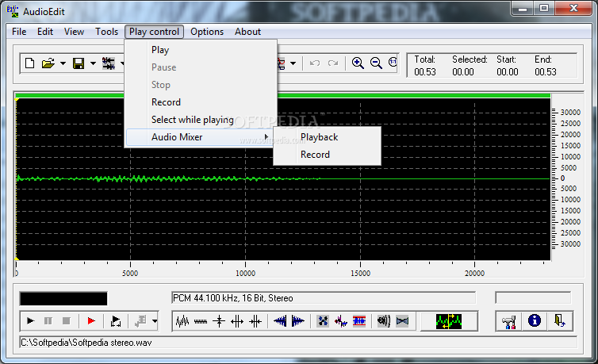Expand the Audio Mixer submenu

point(201,137)
